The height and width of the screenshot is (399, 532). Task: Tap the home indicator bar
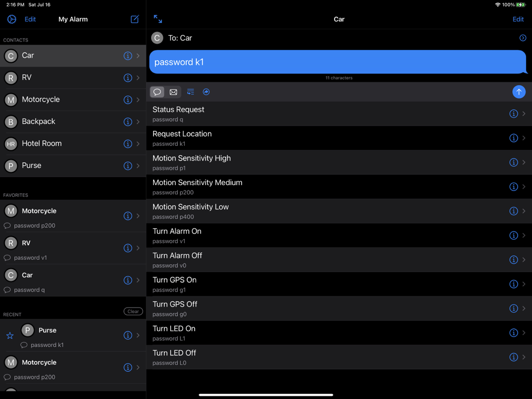pyautogui.click(x=265, y=395)
